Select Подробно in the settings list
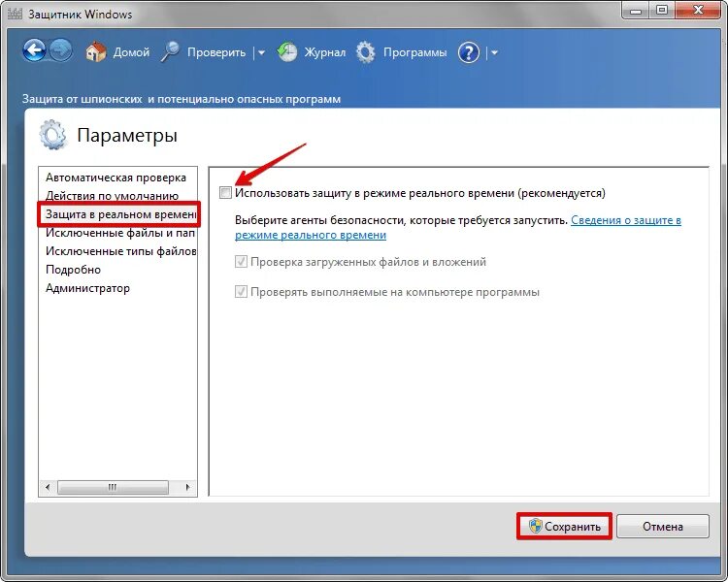Screen dimensions: 728x582 pyautogui.click(x=73, y=270)
